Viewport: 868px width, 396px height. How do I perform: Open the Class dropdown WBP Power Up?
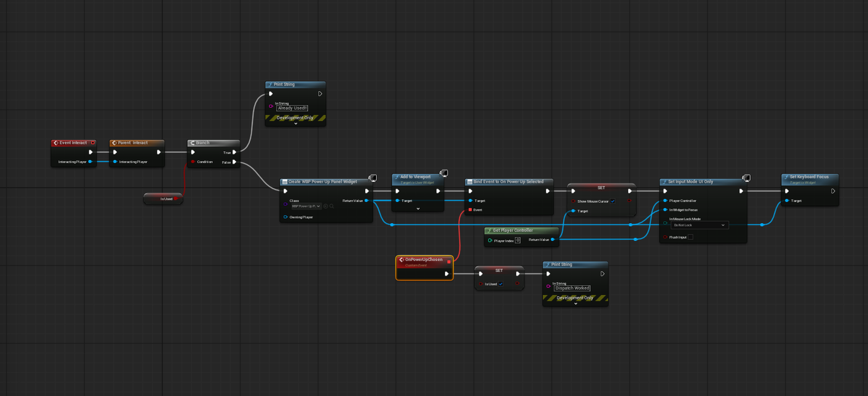click(x=306, y=206)
